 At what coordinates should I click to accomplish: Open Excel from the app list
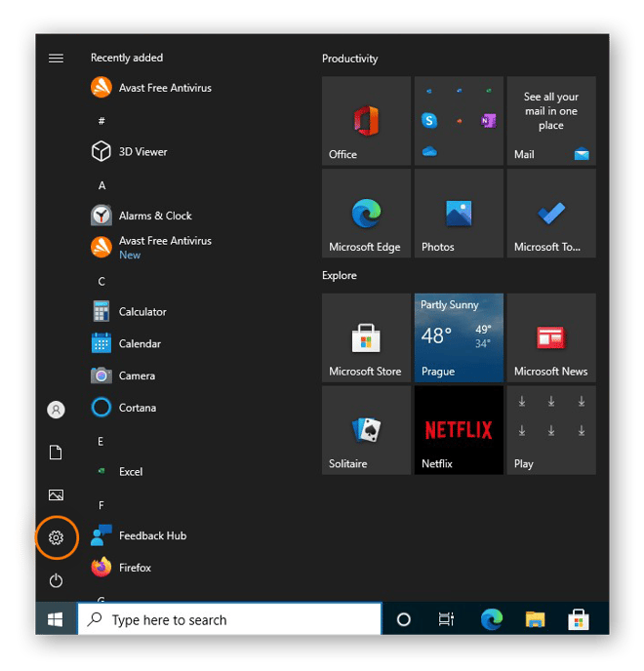click(116, 472)
